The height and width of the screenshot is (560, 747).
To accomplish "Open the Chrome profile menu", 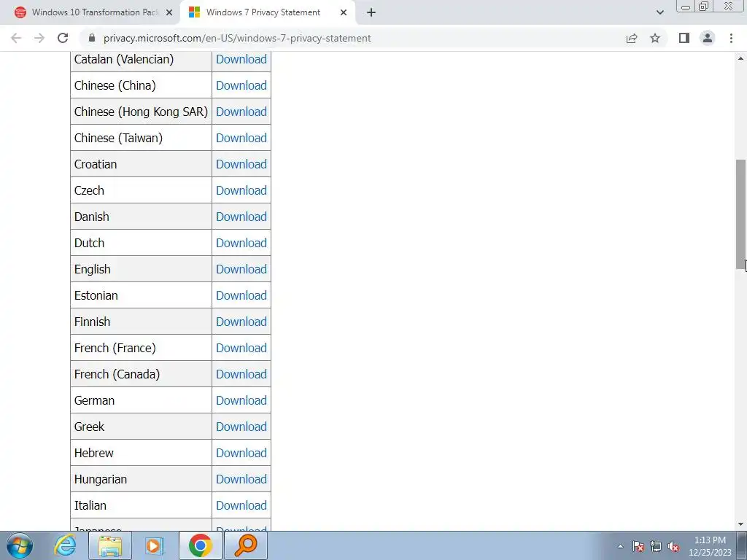I will point(708,38).
